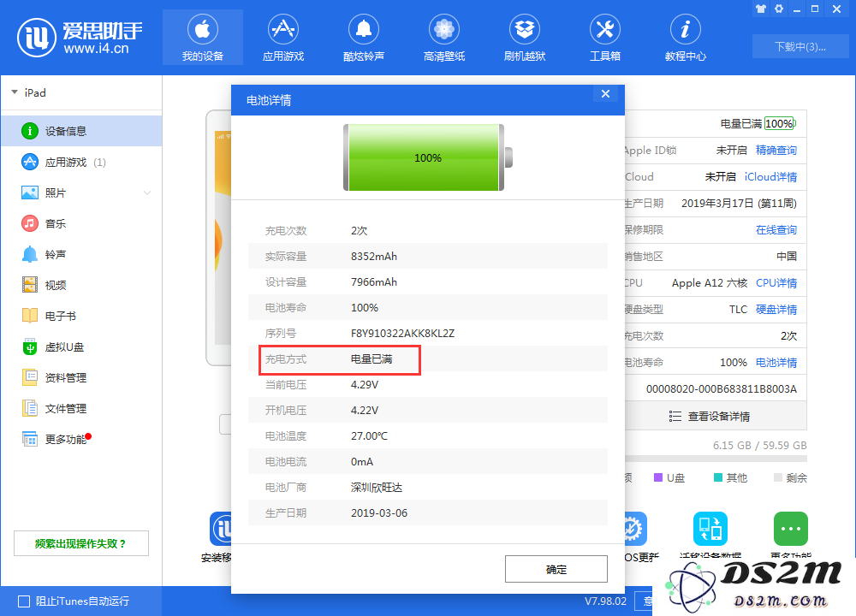Click the 2019-03-06 production date value

point(379,512)
